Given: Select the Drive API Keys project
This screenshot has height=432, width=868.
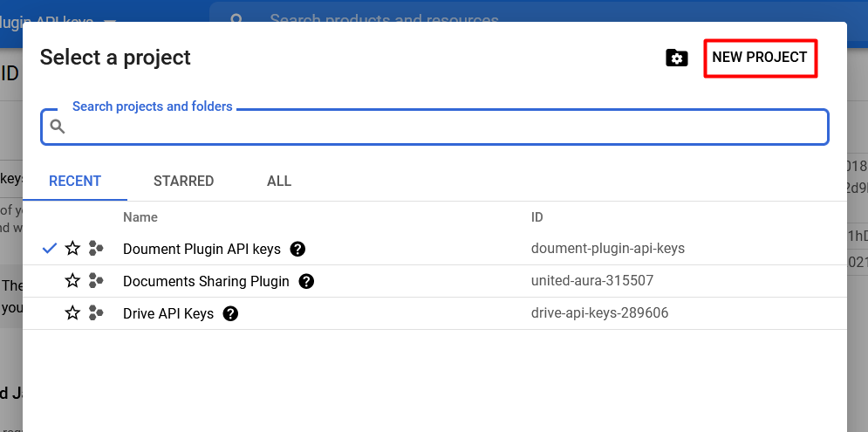Looking at the screenshot, I should click(168, 314).
